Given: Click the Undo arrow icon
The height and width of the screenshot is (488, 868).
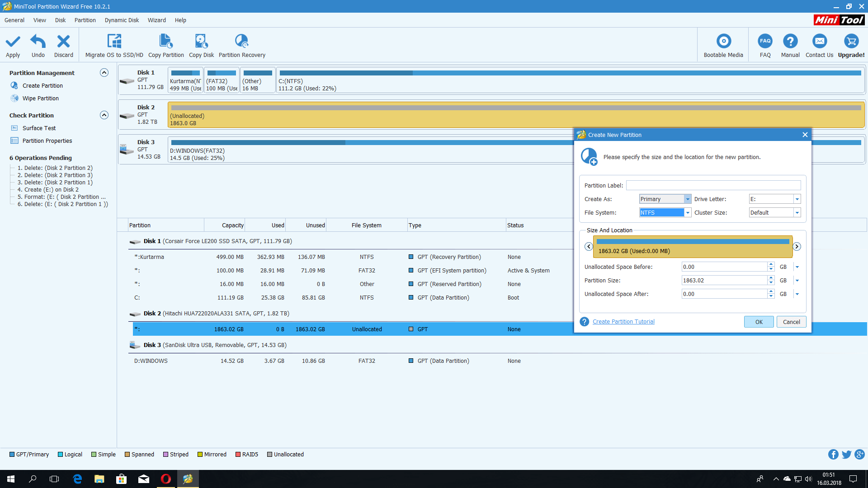Looking at the screenshot, I should [x=38, y=42].
